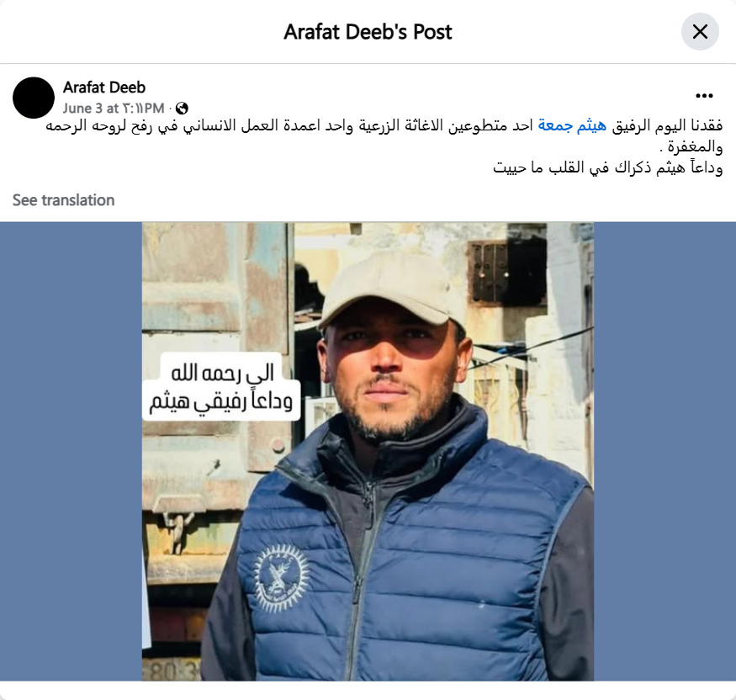Screen dimensions: 736x700
Task: Click the word والمغفرة in post text
Action: 691,147
